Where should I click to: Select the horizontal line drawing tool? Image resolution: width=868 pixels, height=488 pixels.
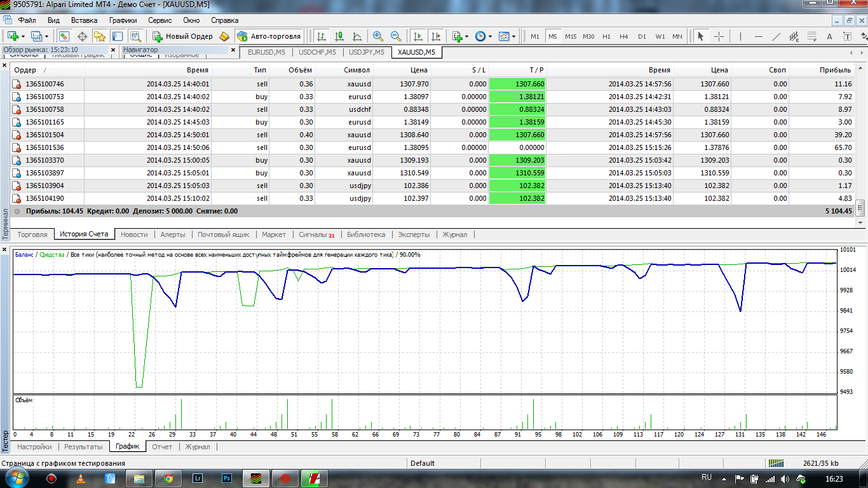pyautogui.click(x=758, y=36)
